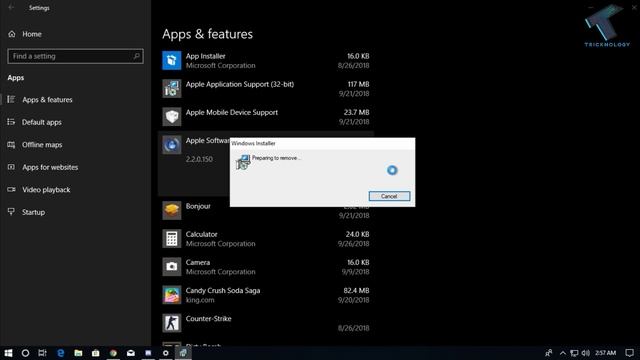
Task: Open File Explorer from the taskbar
Action: pos(78,353)
